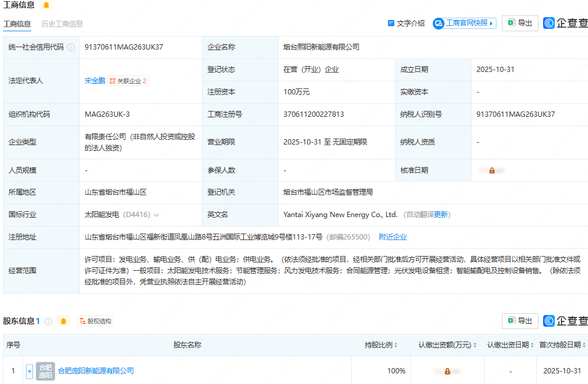Select the 工商信息 tab
The height and width of the screenshot is (384, 588).
coord(17,24)
